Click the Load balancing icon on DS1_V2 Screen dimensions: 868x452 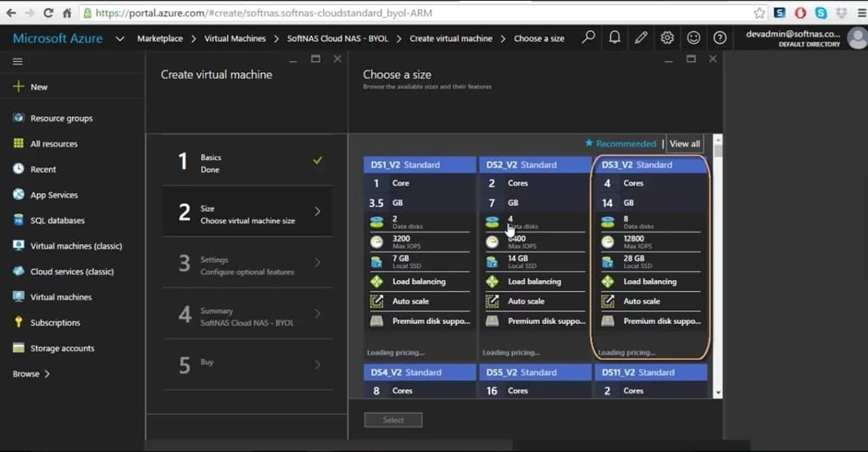pyautogui.click(x=376, y=282)
